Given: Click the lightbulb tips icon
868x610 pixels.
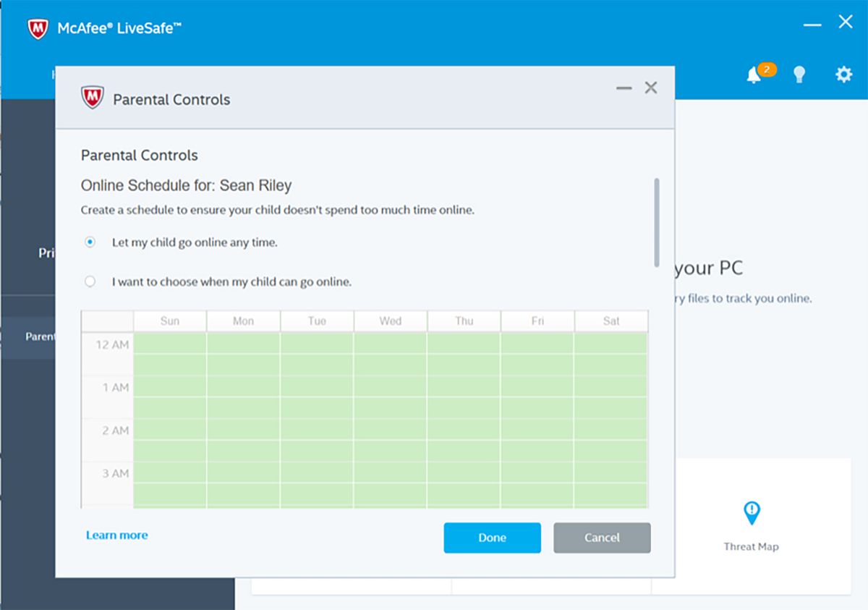Looking at the screenshot, I should pyautogui.click(x=799, y=75).
